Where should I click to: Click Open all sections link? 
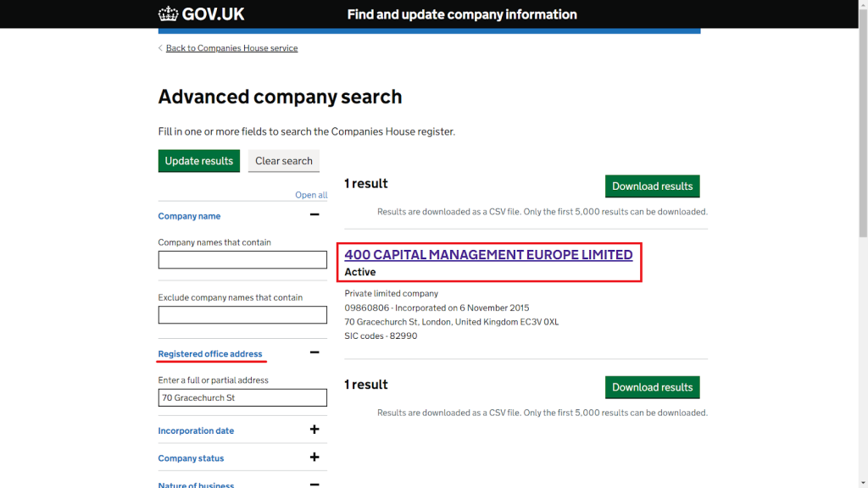click(311, 195)
